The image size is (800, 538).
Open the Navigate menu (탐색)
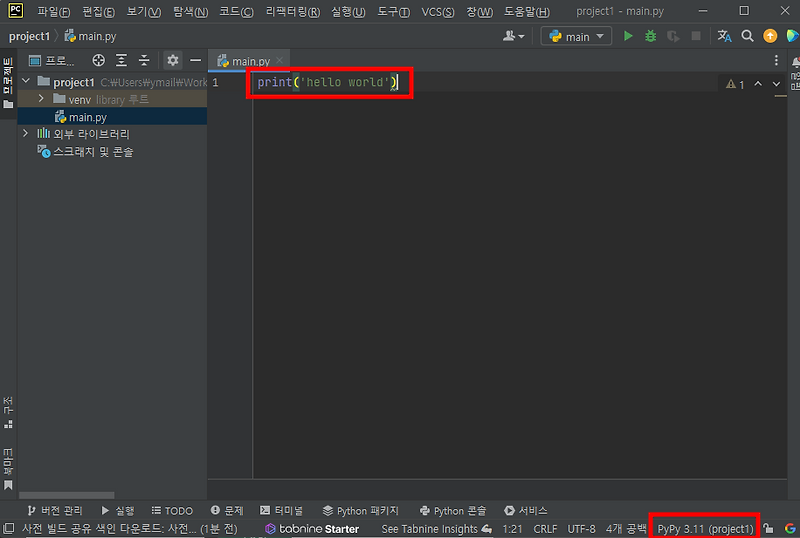pos(190,11)
